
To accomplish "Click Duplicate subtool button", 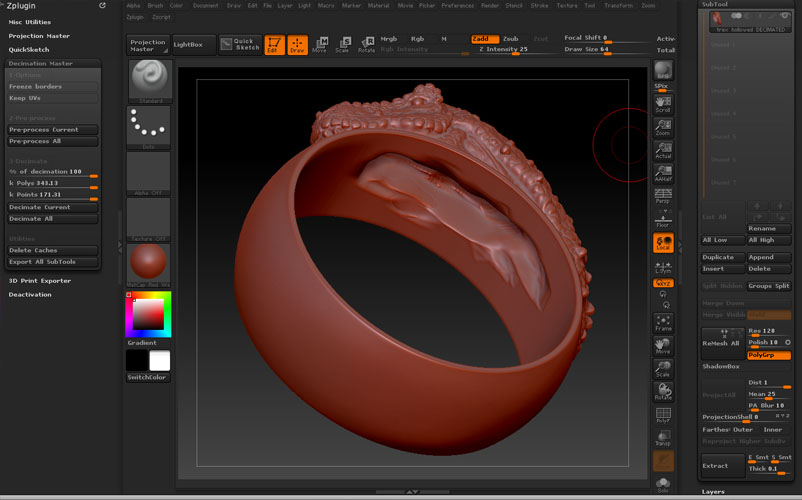I will [722, 257].
